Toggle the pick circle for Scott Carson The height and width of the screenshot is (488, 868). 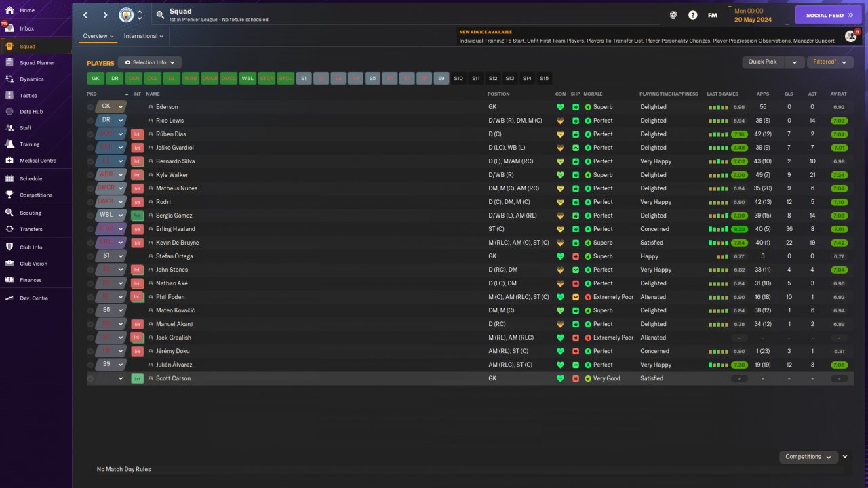tap(91, 378)
